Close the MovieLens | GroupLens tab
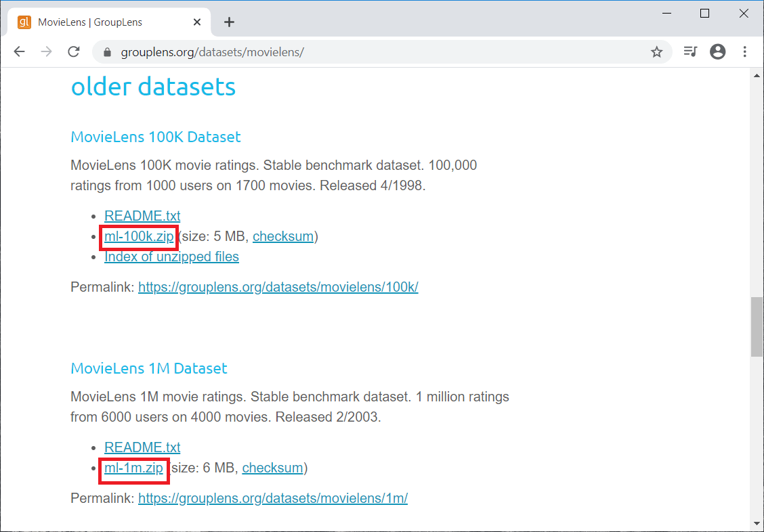This screenshot has width=764, height=532. [197, 22]
